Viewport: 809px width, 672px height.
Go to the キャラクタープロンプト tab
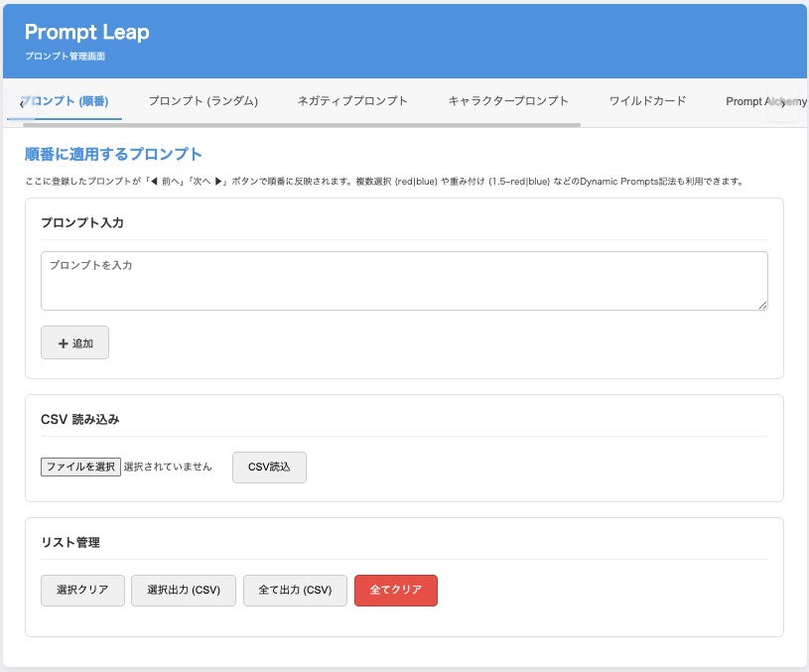(508, 101)
